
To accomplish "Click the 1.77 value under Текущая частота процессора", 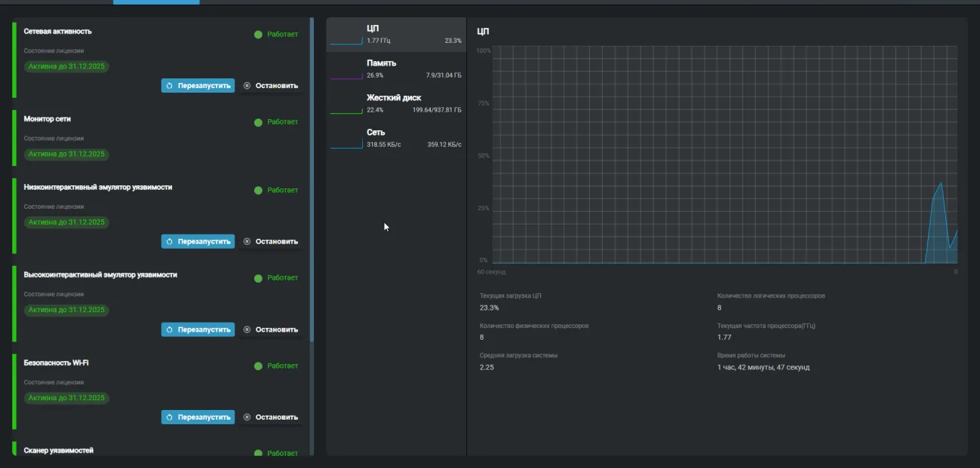I will [724, 338].
